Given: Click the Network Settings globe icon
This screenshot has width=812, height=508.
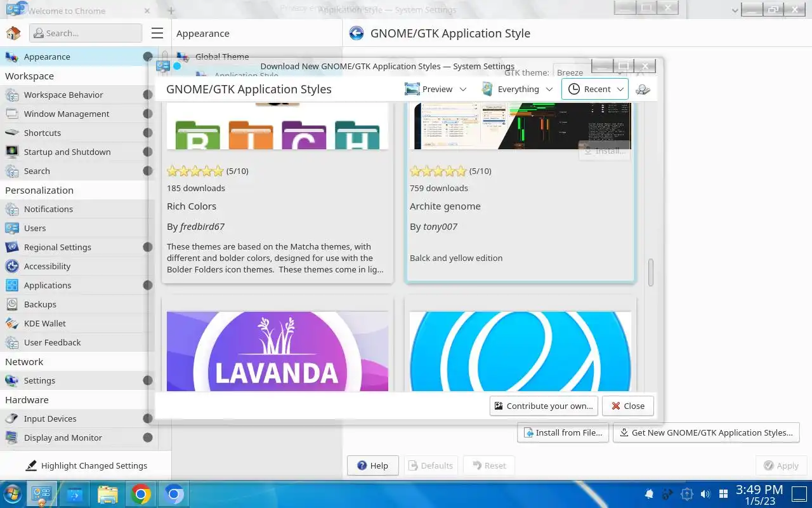Looking at the screenshot, I should pos(11,380).
